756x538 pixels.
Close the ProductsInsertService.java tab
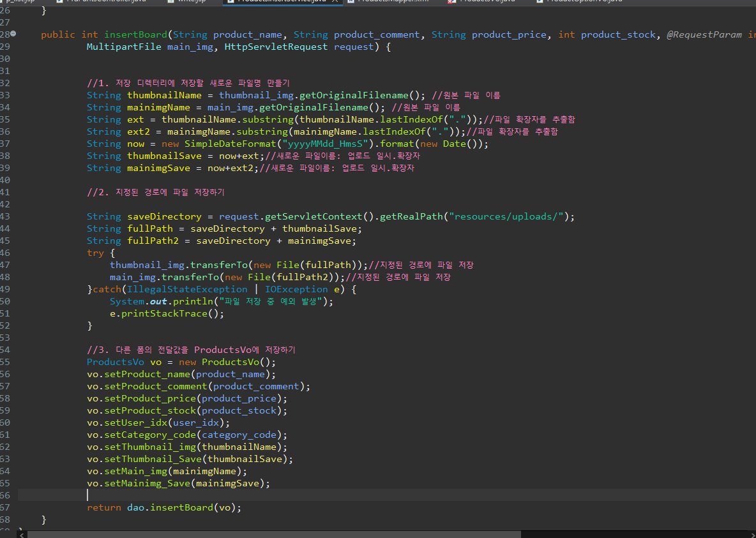[336, 1]
